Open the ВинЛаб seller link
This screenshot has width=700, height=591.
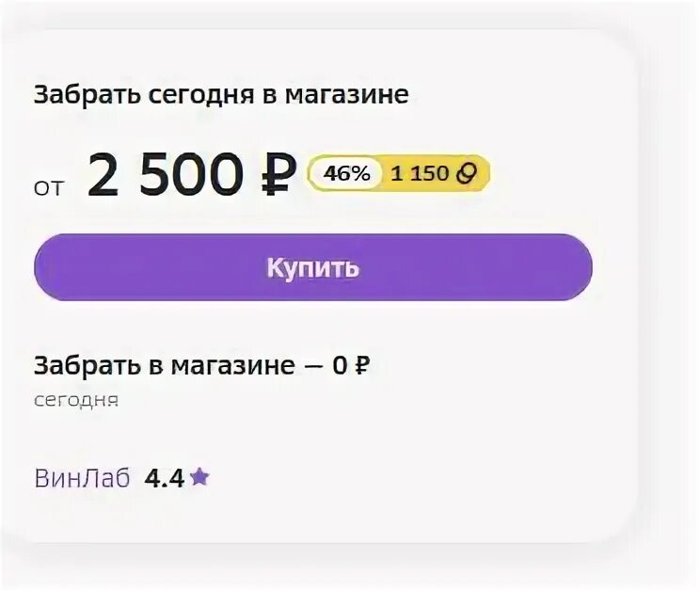[82, 478]
